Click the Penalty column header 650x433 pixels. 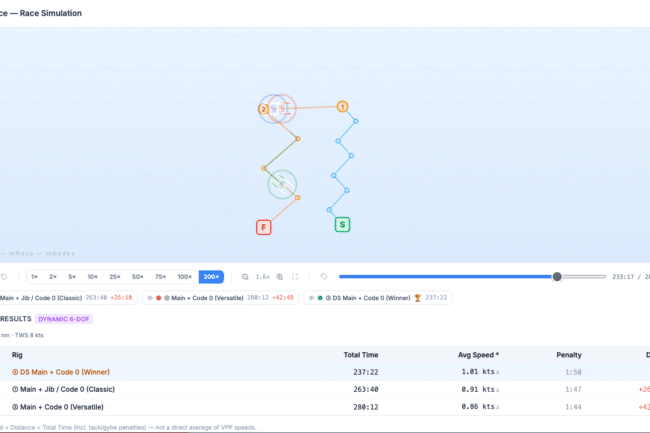coord(569,355)
